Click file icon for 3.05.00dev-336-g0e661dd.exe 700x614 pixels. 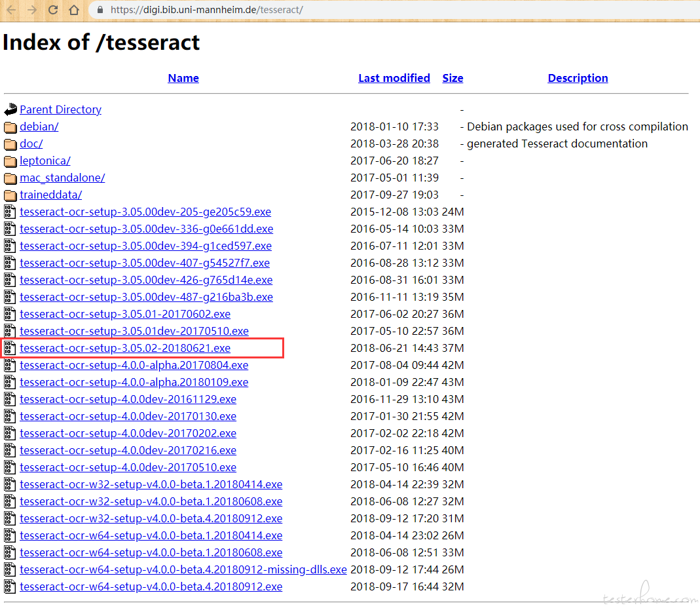point(10,229)
